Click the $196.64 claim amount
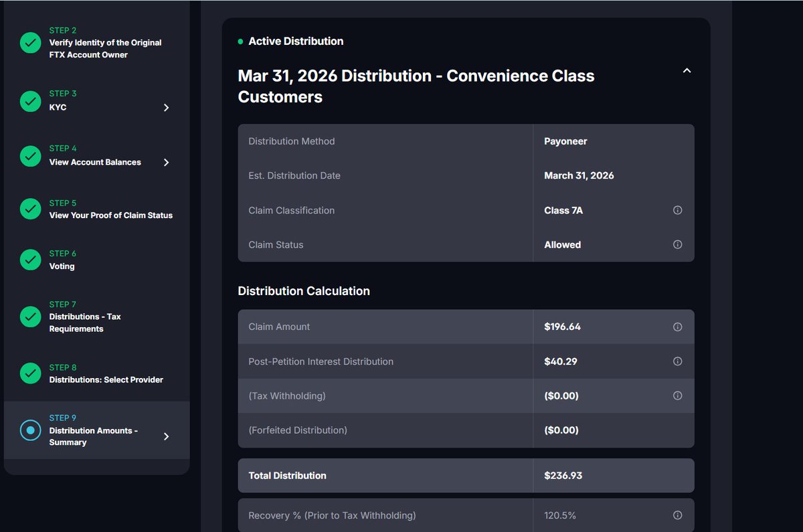This screenshot has height=532, width=803. [562, 327]
